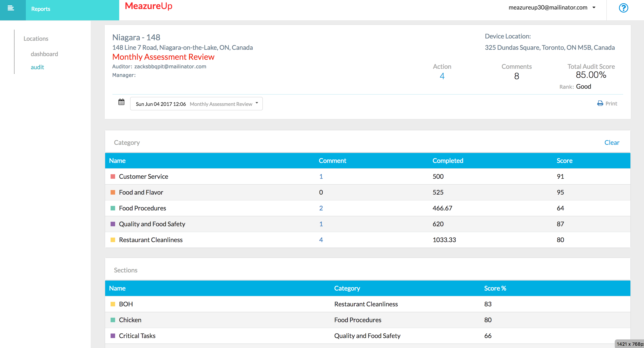Screen dimensions: 644x348
Task: Click Clear link in Category panel
Action: (x=612, y=143)
